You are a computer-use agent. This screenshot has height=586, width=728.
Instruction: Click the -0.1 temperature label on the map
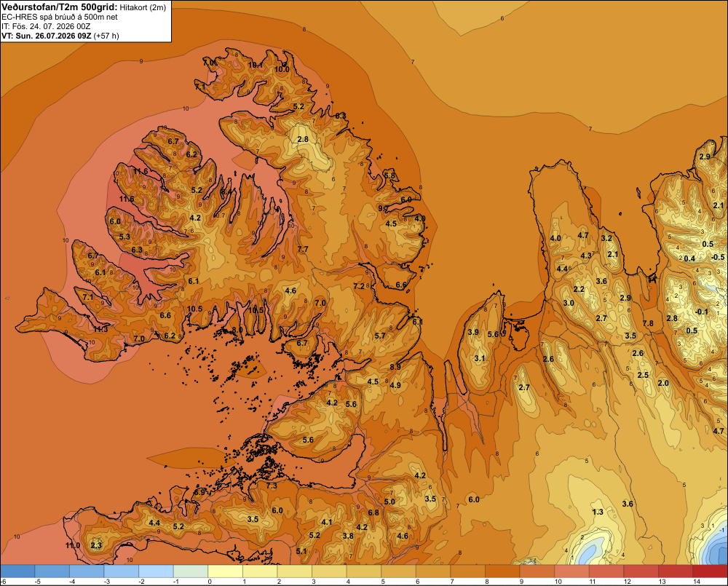[x=702, y=312]
